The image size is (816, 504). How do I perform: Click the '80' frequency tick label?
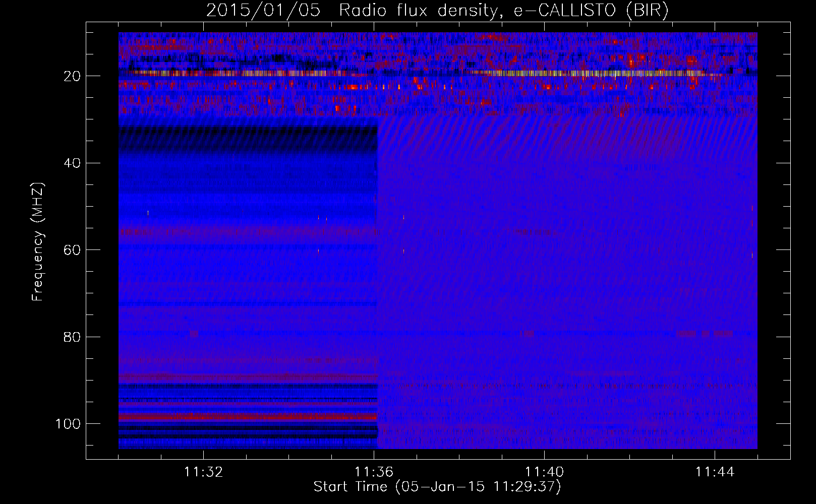(72, 337)
